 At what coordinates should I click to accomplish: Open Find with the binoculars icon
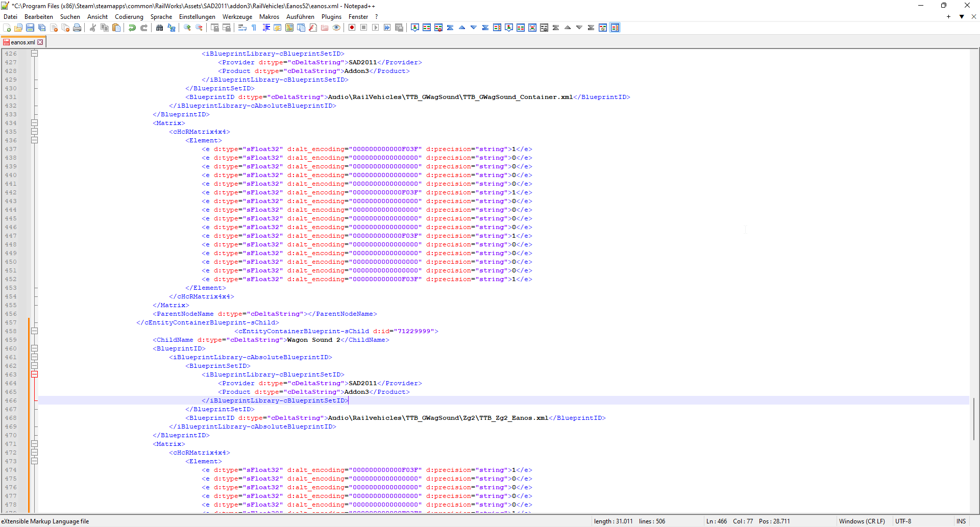160,28
